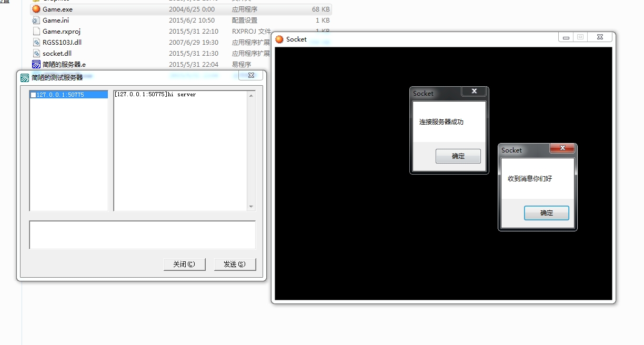The height and width of the screenshot is (345, 644).
Task: Click the Game.rxproj file name
Action: (62, 32)
